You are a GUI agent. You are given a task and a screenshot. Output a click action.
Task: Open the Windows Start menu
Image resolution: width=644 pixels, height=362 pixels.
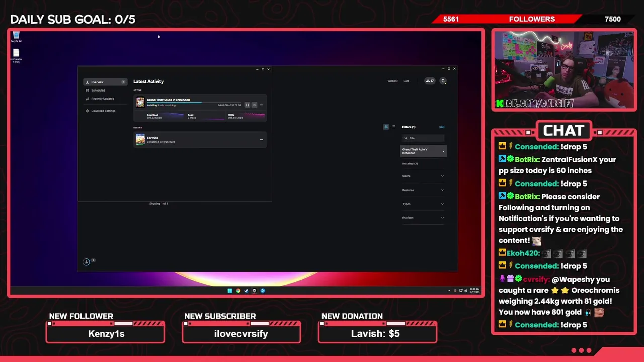tap(230, 291)
